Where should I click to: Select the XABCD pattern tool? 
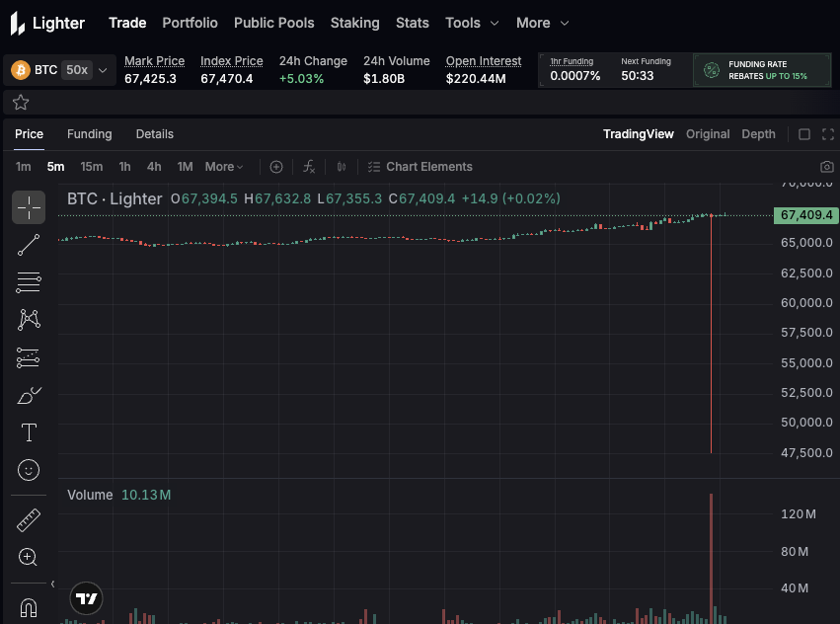(29, 320)
